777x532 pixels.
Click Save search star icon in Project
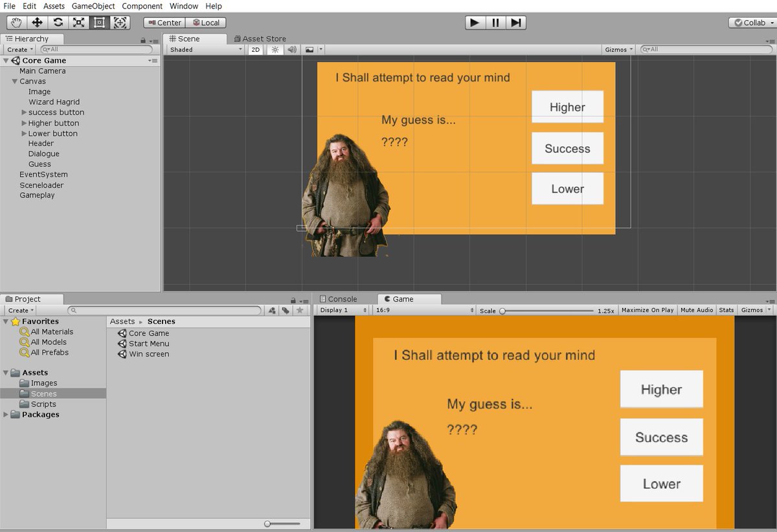tap(299, 311)
